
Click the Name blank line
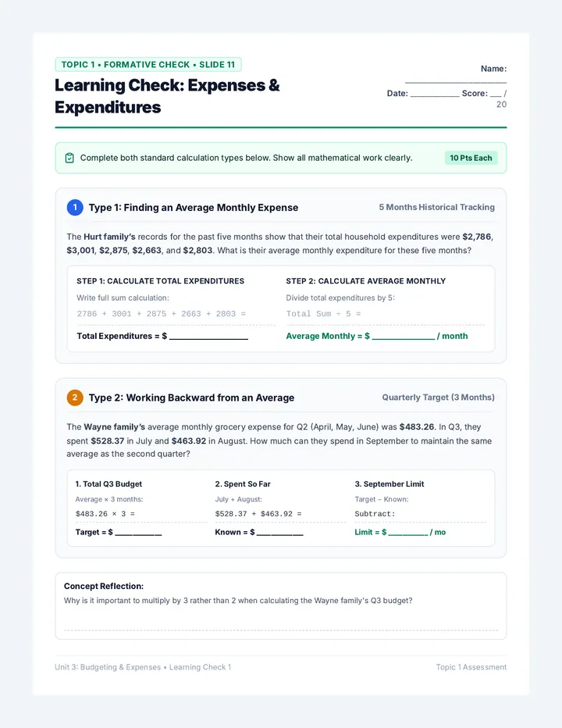(x=456, y=82)
